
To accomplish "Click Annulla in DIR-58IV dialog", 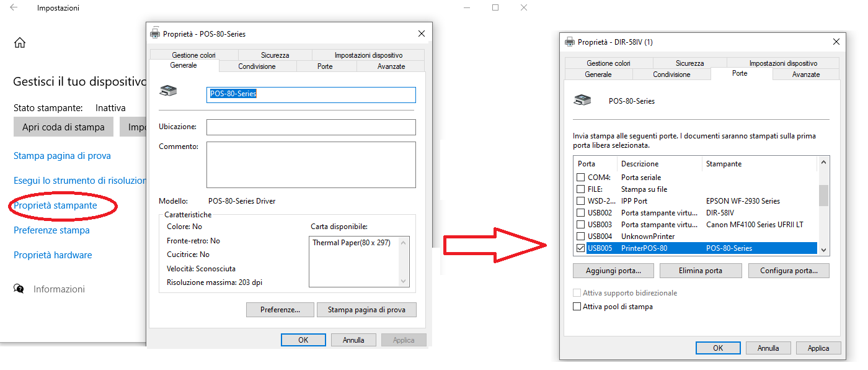I will (x=768, y=348).
